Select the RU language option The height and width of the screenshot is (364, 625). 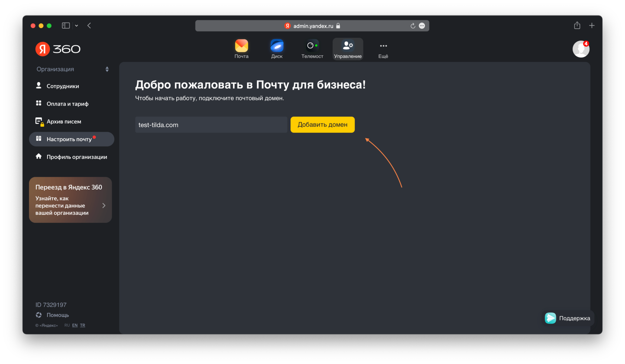tap(67, 325)
